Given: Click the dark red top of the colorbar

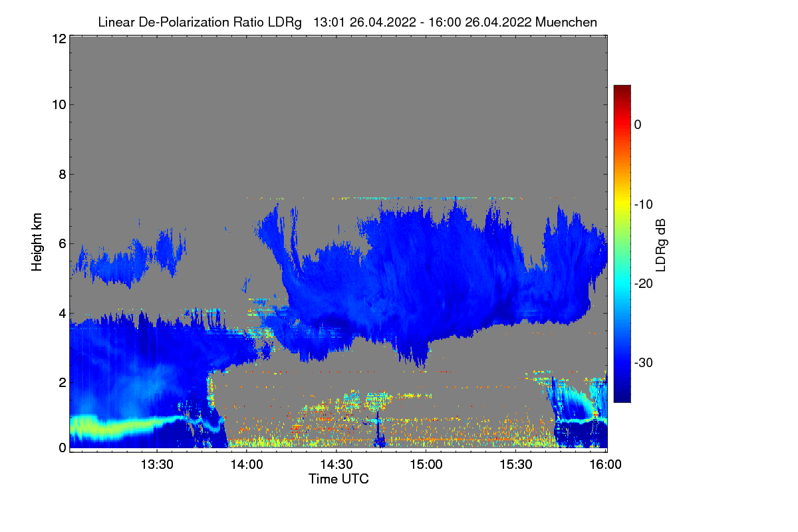Looking at the screenshot, I should coord(622,90).
